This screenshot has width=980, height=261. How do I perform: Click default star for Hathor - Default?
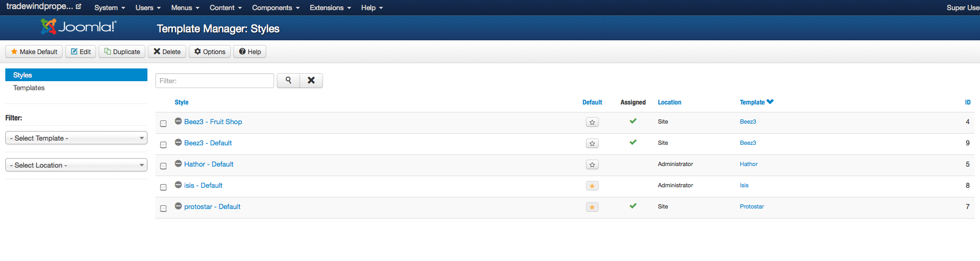click(x=592, y=164)
